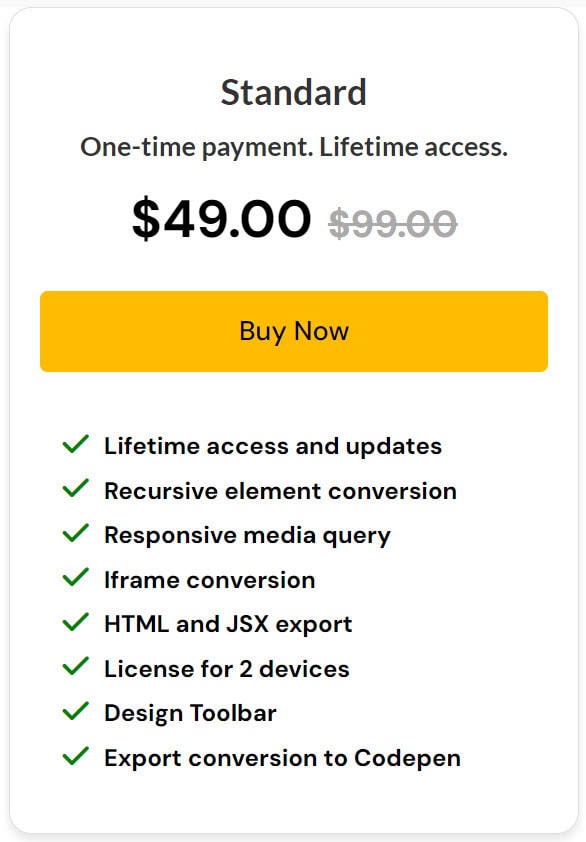Image resolution: width=586 pixels, height=842 pixels.
Task: Click One-time payment. Lifetime access. text
Action: (294, 147)
